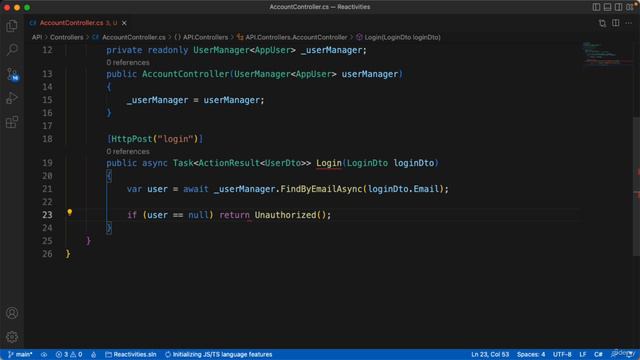Click the macOS green zoom window button
Viewport: 640px width, 360px height.
click(x=27, y=7)
